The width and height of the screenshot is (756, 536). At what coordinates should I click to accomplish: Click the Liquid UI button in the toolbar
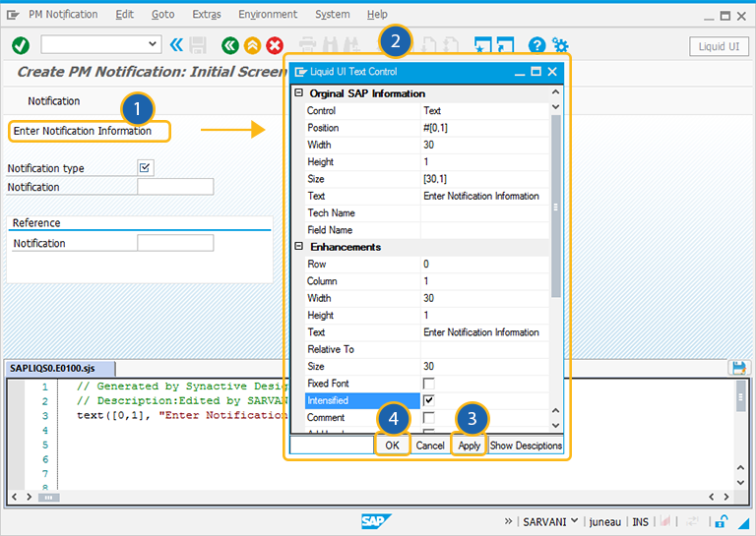(x=719, y=46)
